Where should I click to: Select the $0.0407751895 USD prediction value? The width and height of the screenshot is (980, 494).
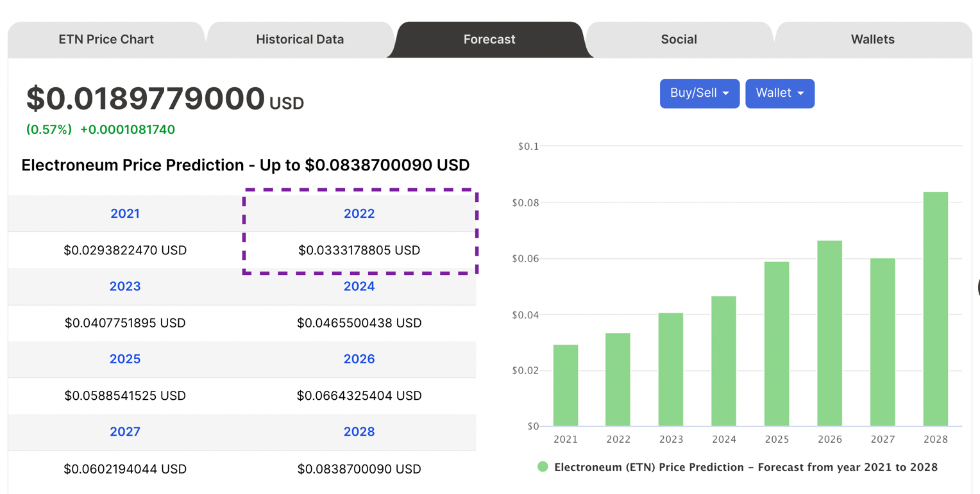[x=125, y=323]
